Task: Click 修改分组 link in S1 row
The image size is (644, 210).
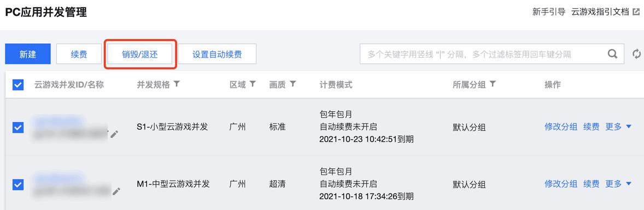Action: point(561,127)
